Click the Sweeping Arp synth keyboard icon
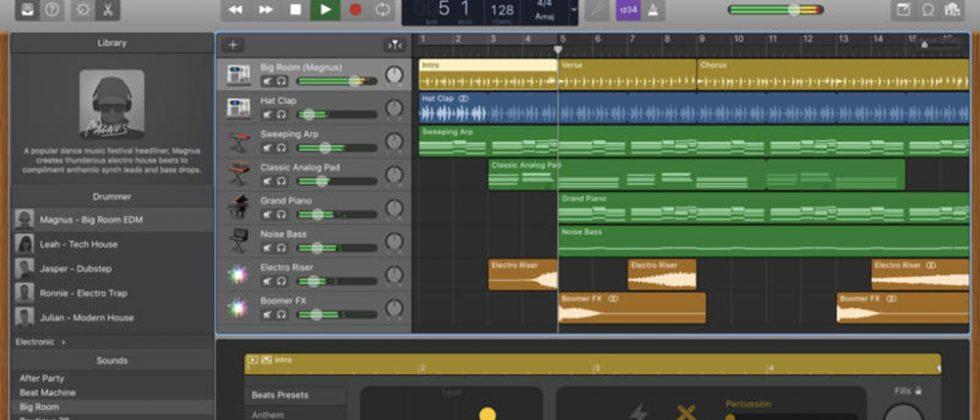 point(238,142)
